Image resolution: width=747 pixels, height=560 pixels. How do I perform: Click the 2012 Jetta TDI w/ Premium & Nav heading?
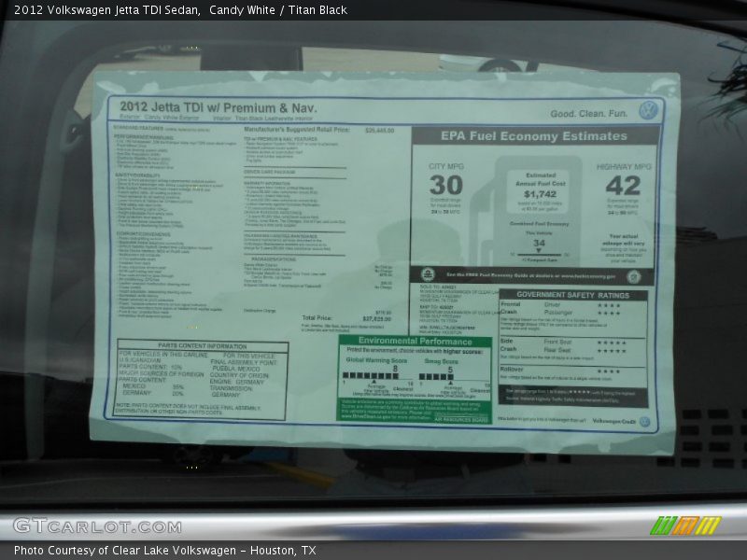click(x=218, y=107)
